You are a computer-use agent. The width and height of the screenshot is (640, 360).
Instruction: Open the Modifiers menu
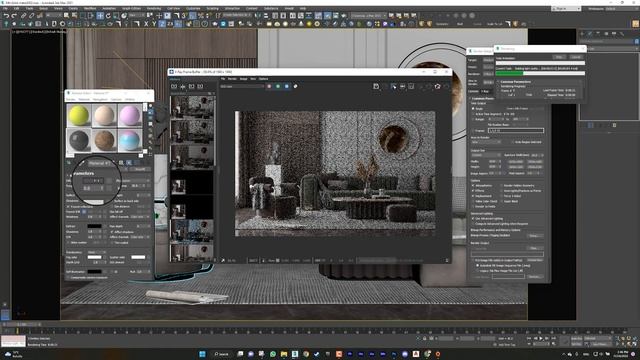click(90, 8)
